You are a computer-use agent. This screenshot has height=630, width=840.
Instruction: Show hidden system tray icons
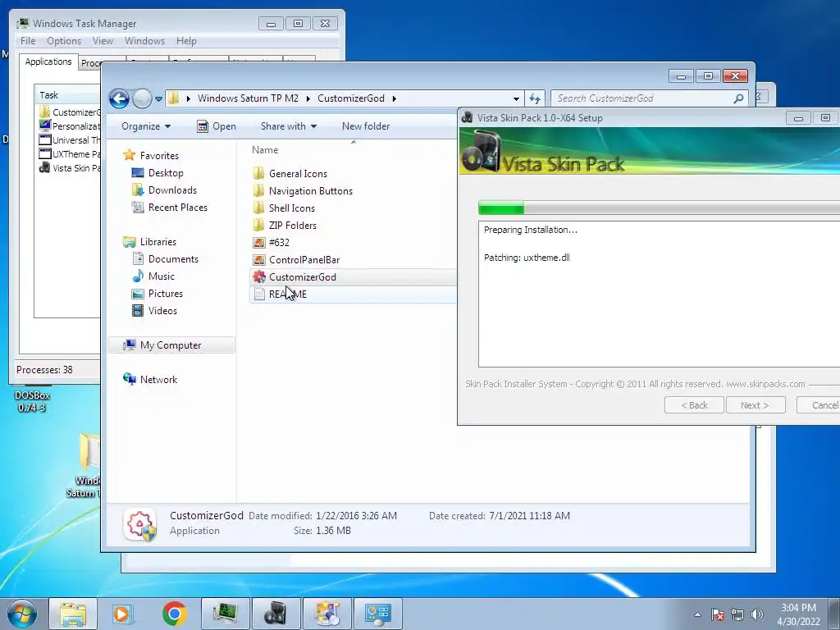pos(697,614)
